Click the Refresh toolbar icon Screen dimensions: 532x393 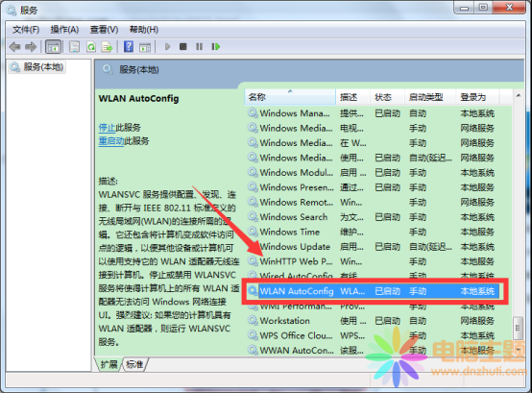91,46
